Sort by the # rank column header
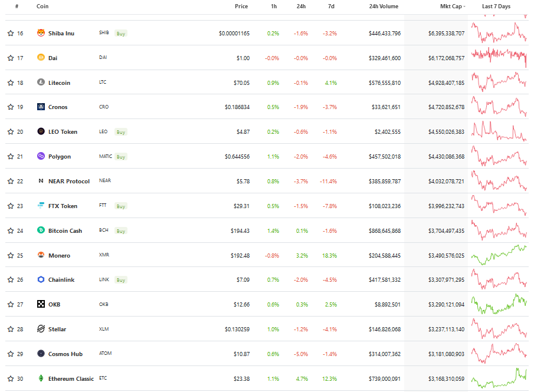 (x=17, y=6)
